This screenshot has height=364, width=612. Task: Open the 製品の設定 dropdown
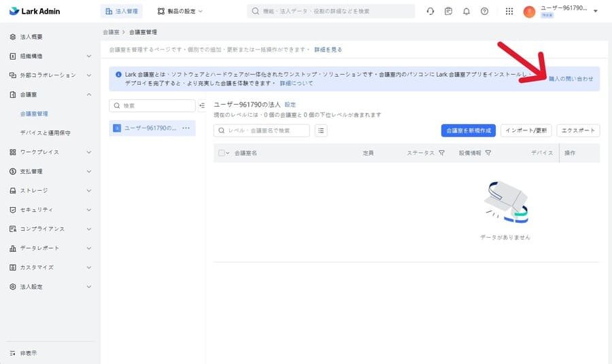coord(180,12)
